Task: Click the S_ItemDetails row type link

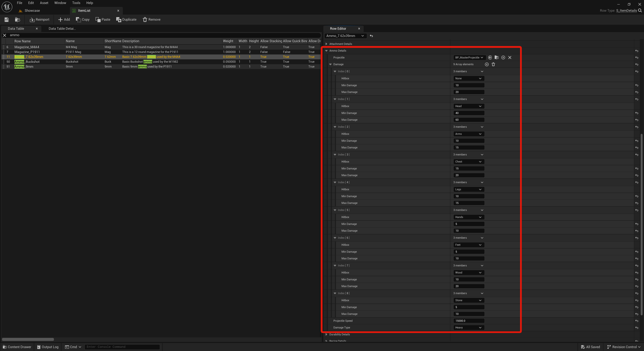Action: click(x=626, y=11)
